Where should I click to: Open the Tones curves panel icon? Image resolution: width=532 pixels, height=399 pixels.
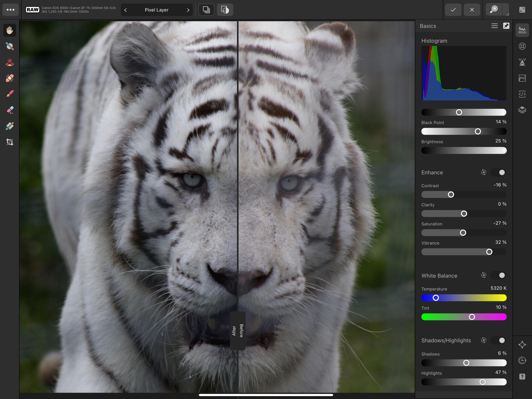522,78
